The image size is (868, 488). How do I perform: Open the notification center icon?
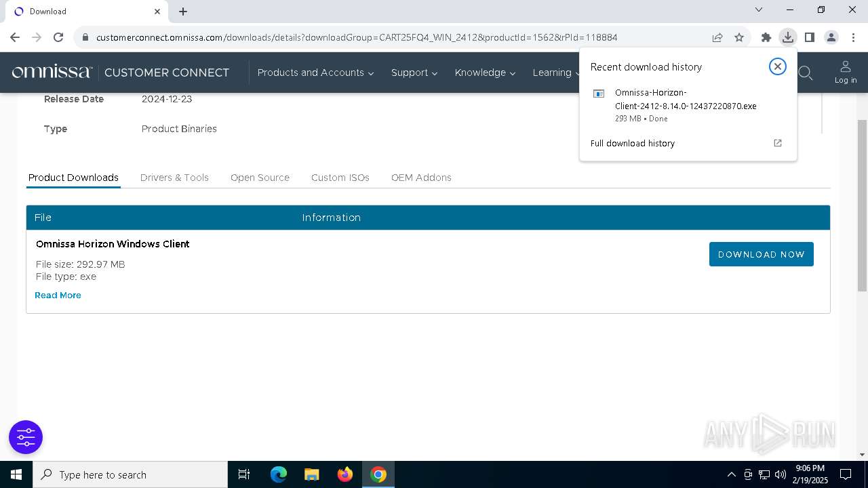pos(846,474)
